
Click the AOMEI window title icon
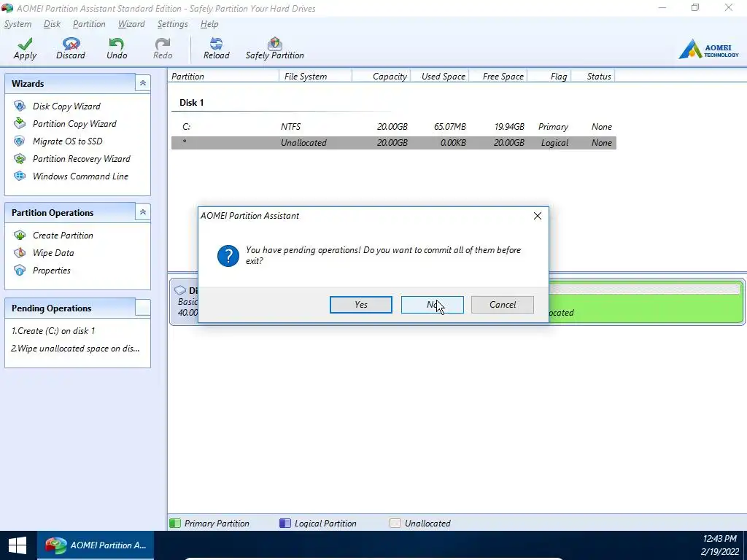(7, 8)
